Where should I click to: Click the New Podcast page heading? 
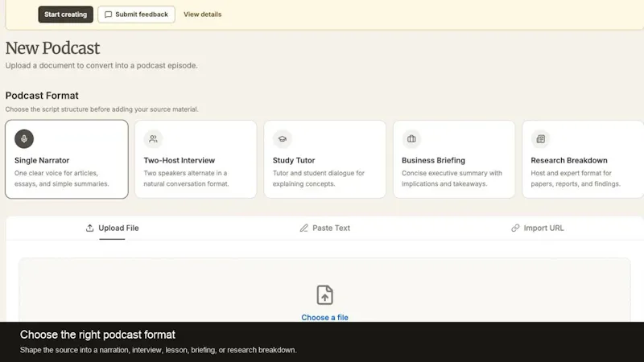[52, 48]
